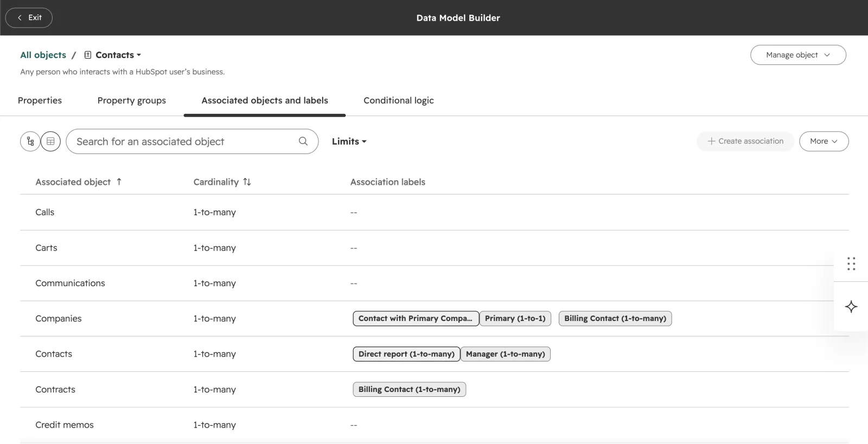Viewport: 868px width, 444px height.
Task: Toggle Cardinality sort arrows
Action: click(x=247, y=182)
